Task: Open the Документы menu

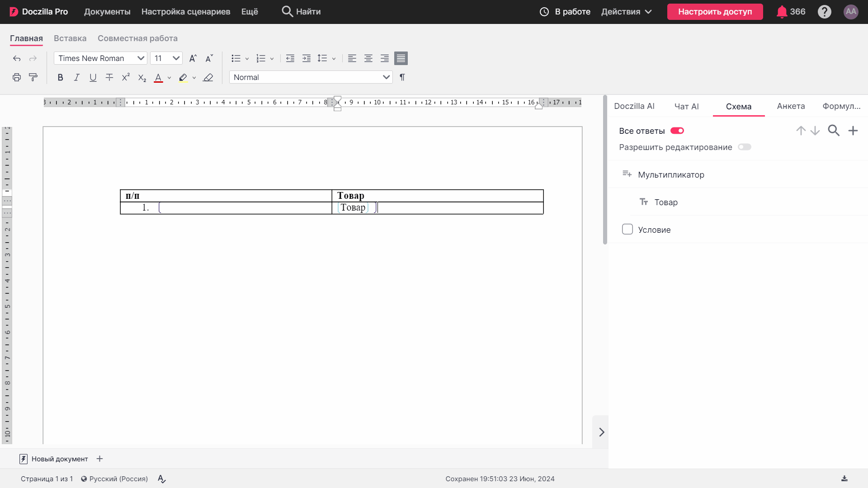Action: (107, 12)
